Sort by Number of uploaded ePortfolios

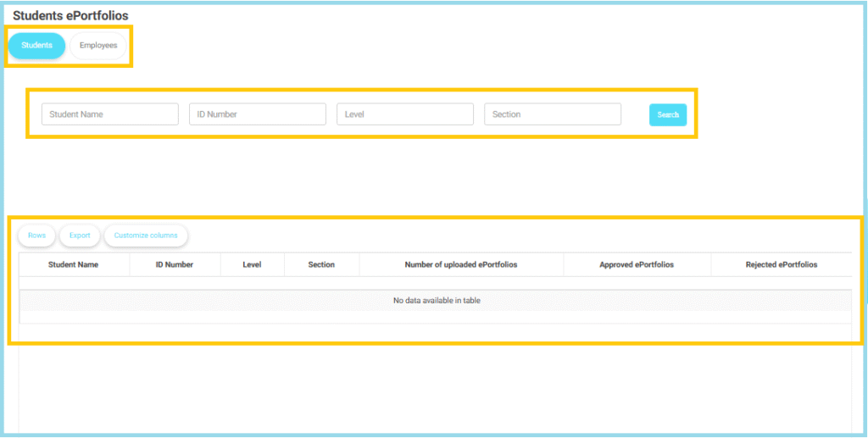pyautogui.click(x=461, y=265)
